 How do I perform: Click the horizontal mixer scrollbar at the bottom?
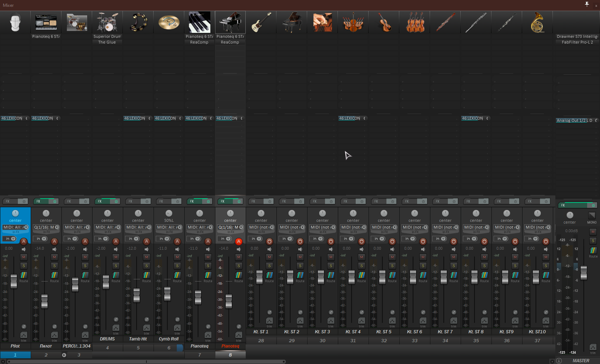(146, 361)
